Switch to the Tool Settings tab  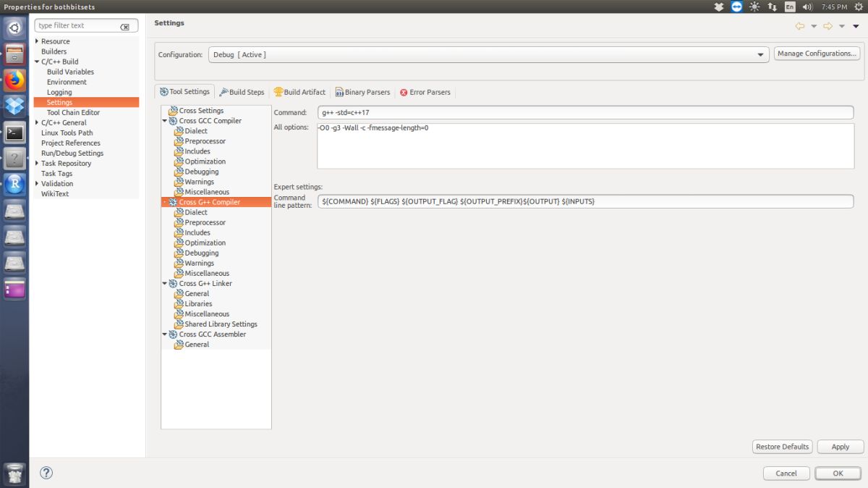point(185,92)
